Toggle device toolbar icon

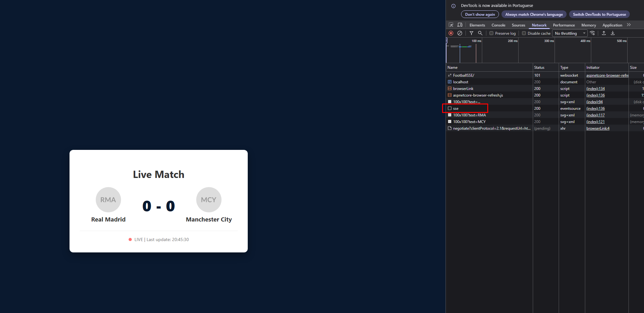460,25
